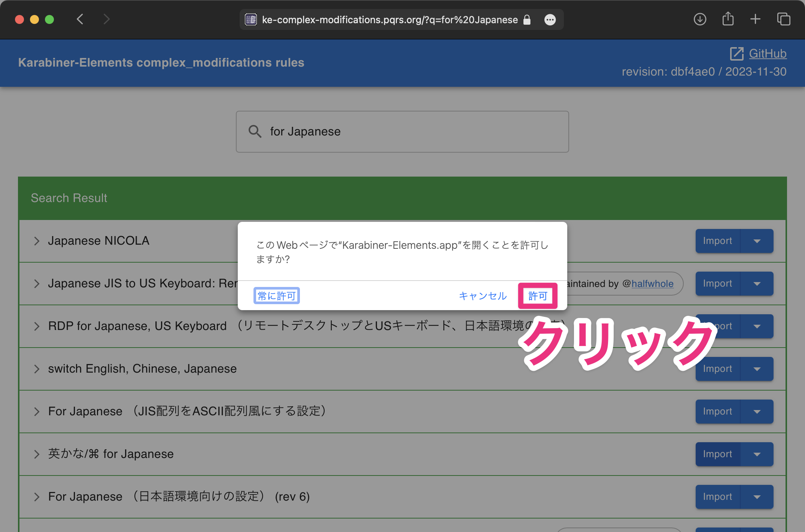The width and height of the screenshot is (805, 532).
Task: Open the GitHub link
Action: click(x=767, y=53)
